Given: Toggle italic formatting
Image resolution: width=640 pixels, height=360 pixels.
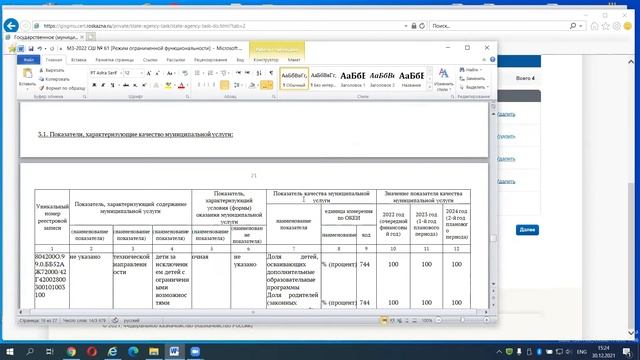Looking at the screenshot, I should pos(103,85).
